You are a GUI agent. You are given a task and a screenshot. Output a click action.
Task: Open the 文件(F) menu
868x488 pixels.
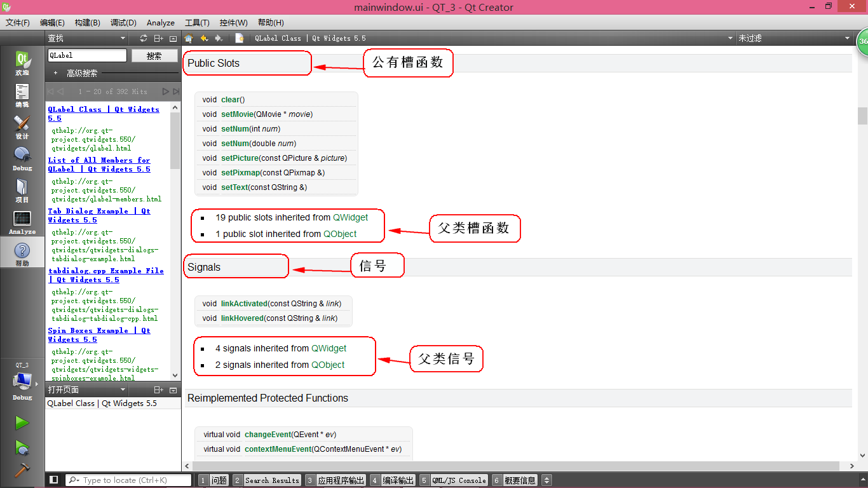(x=18, y=22)
